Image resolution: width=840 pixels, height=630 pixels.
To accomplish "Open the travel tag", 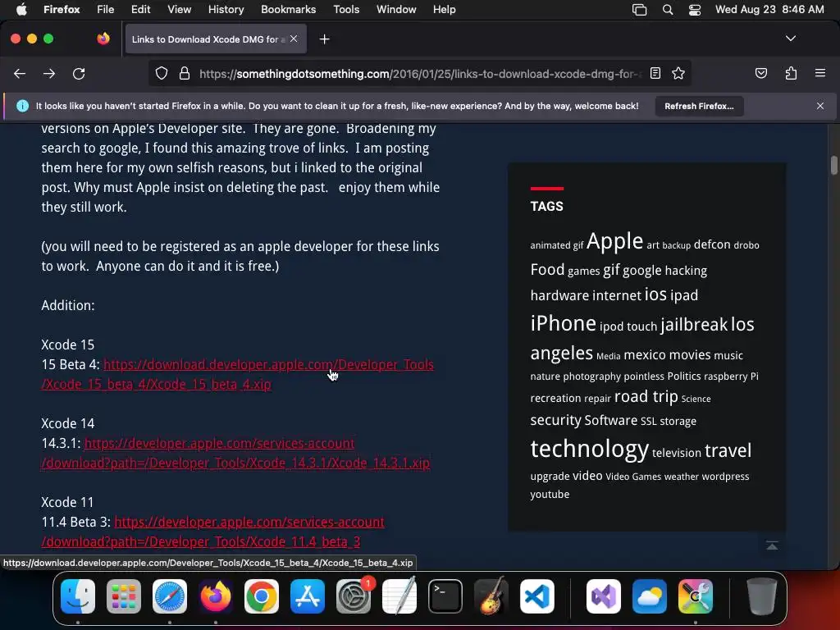I will pos(728,450).
